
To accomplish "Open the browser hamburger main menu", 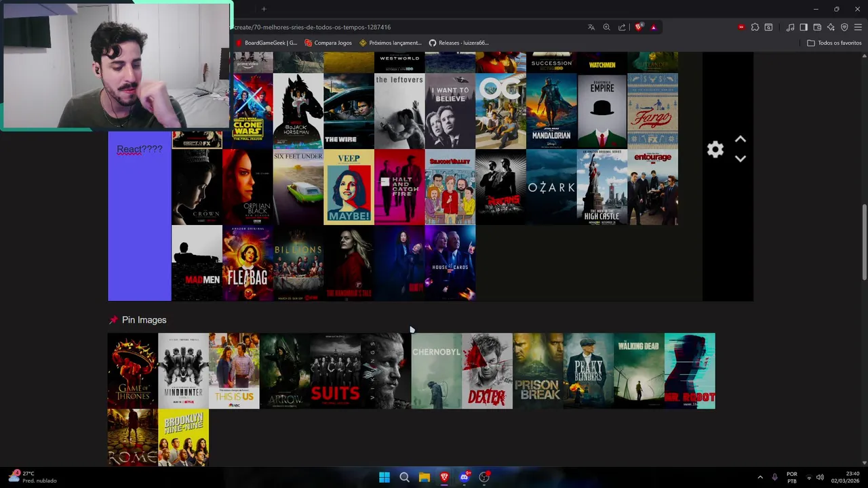I will click(x=858, y=27).
